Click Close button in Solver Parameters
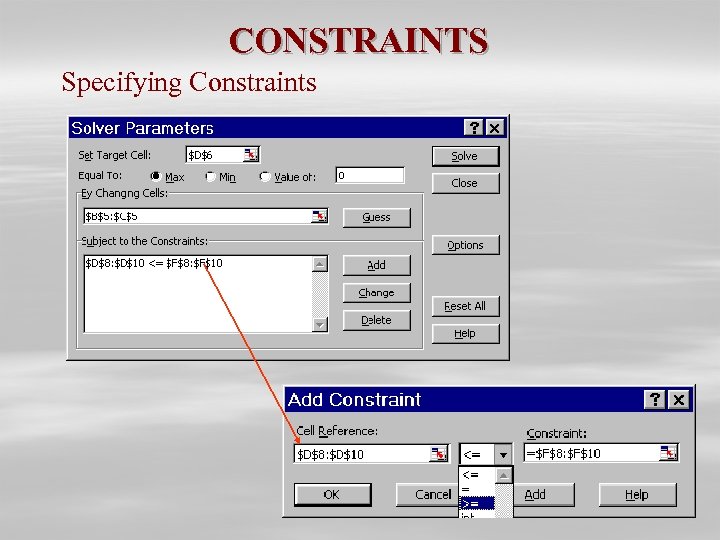The width and height of the screenshot is (720, 540). point(465,183)
